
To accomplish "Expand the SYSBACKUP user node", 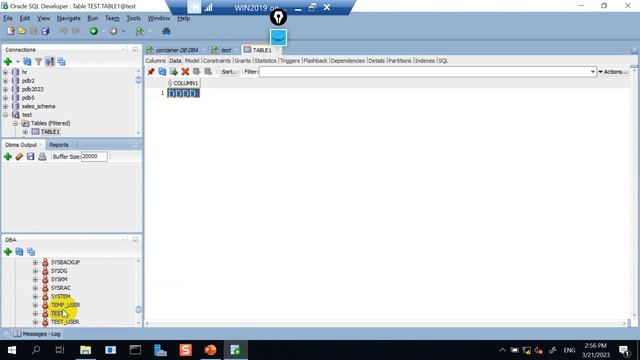I will pos(35,262).
